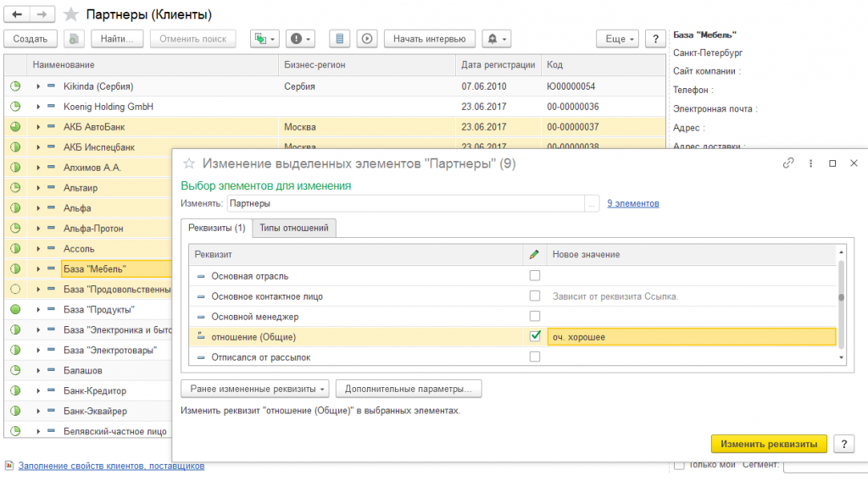Open the bell reminders dropdown
This screenshot has width=868, height=492.
point(496,39)
